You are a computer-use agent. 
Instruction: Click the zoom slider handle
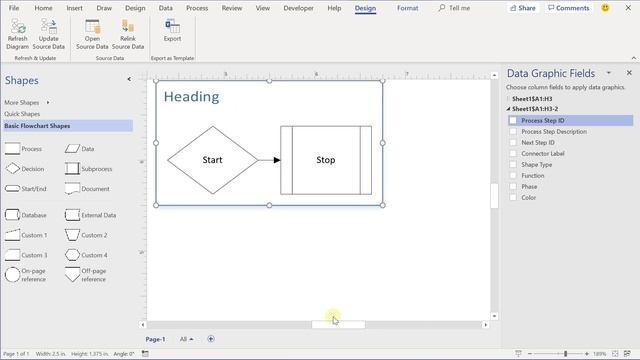click(566, 354)
